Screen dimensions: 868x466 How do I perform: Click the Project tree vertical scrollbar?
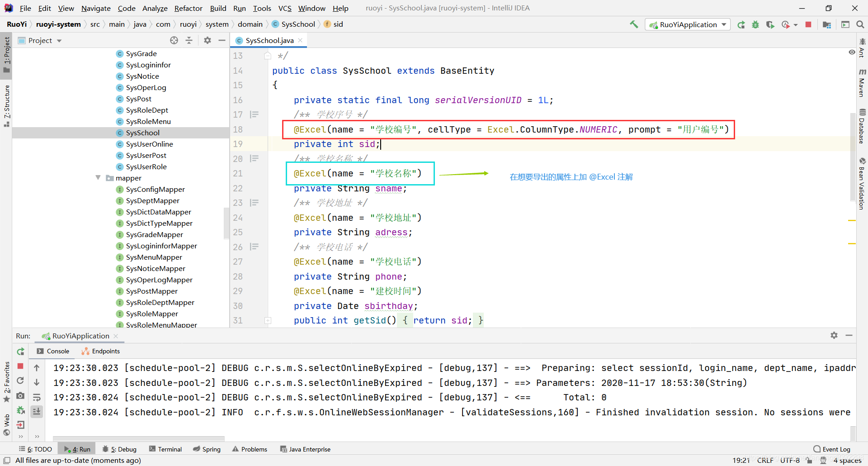pos(226,223)
